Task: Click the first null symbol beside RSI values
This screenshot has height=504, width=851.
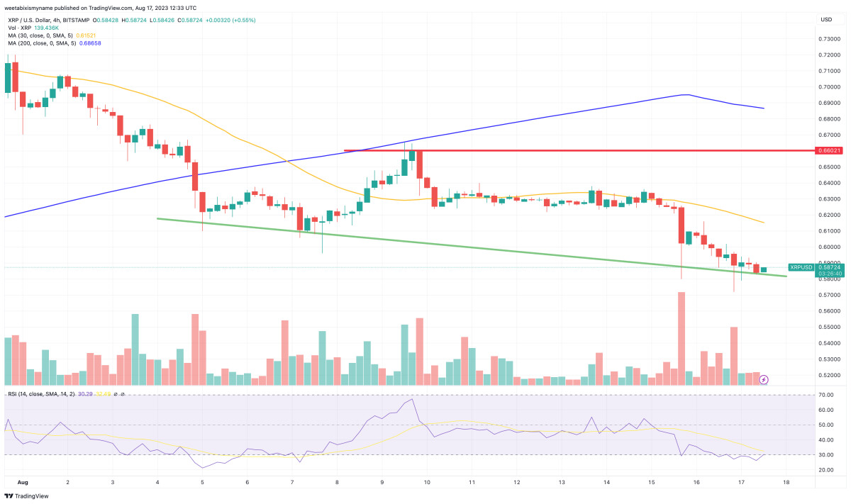Action: pyautogui.click(x=114, y=394)
